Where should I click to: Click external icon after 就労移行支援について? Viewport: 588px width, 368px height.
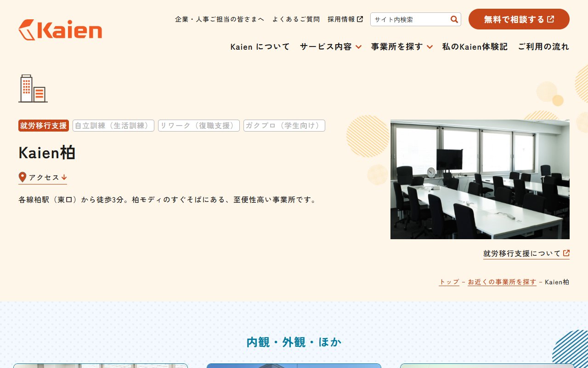(566, 253)
